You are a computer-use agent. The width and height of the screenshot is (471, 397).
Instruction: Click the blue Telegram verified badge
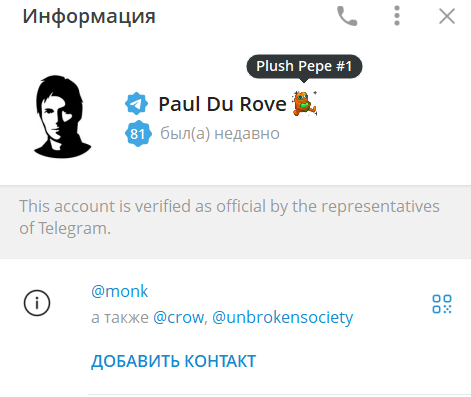pyautogui.click(x=136, y=104)
